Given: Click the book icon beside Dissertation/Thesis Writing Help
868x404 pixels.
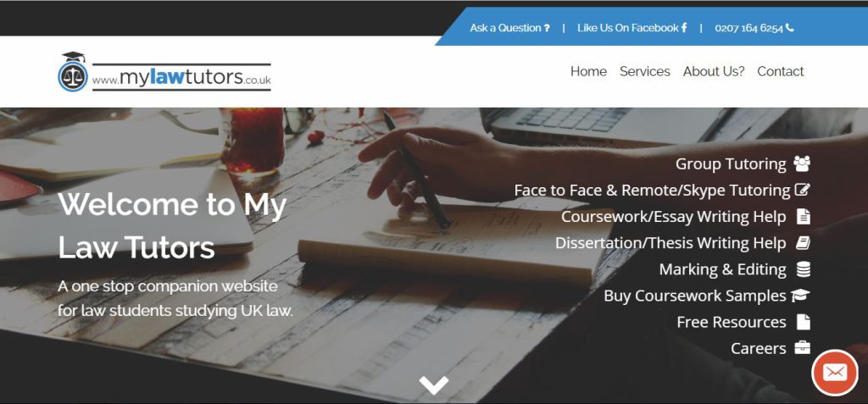Looking at the screenshot, I should pyautogui.click(x=804, y=242).
